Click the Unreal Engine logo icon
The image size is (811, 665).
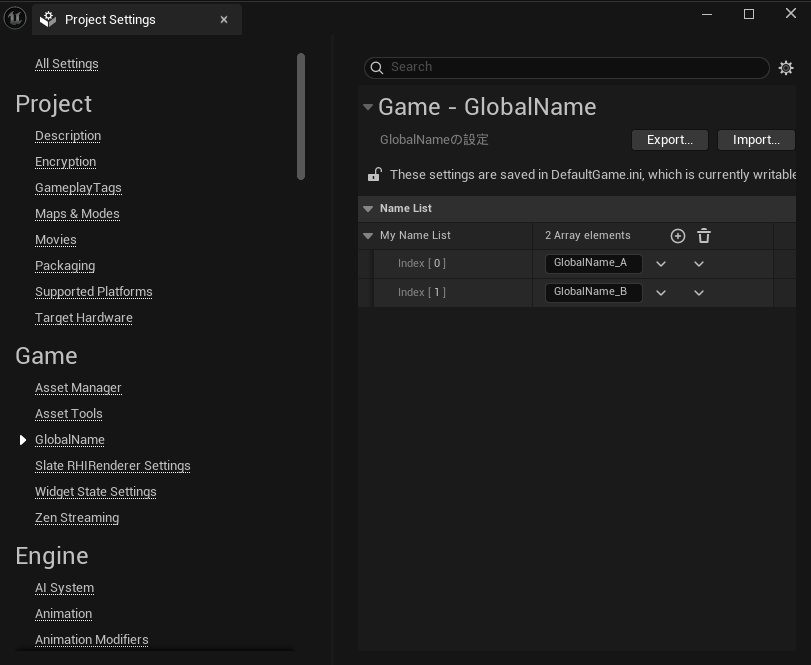[x=15, y=19]
